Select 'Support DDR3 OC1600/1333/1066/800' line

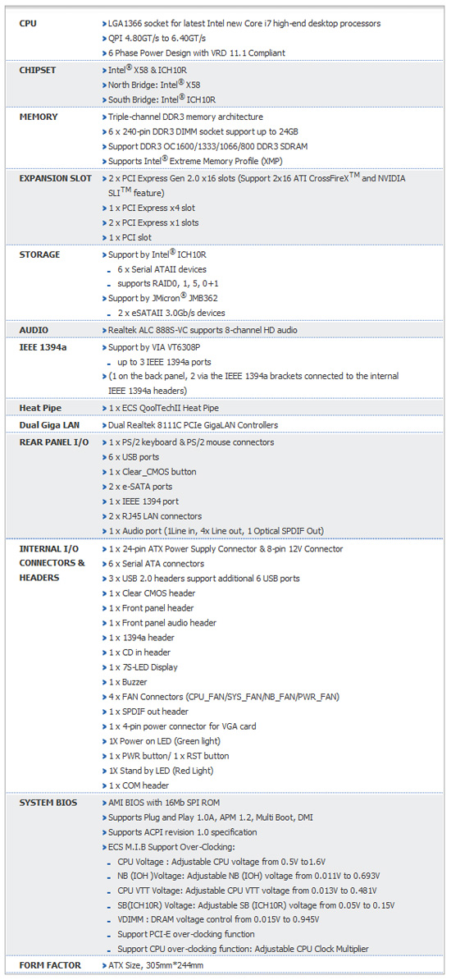(208, 147)
